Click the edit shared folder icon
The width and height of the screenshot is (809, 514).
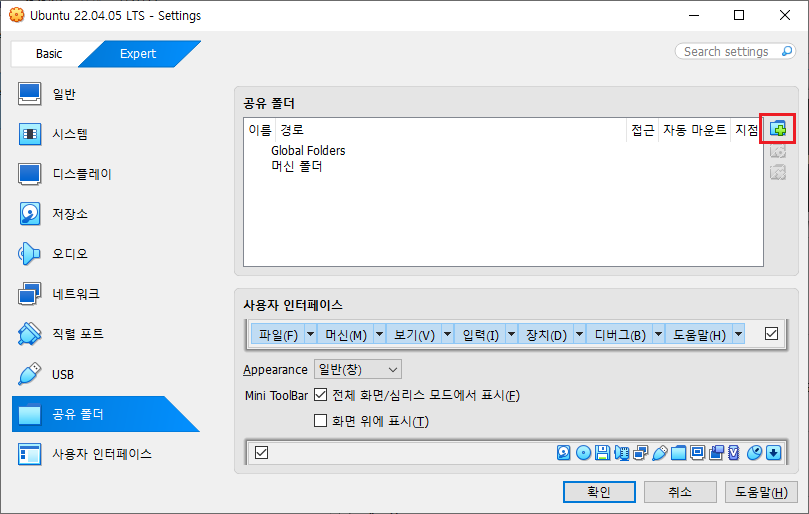coord(778,151)
